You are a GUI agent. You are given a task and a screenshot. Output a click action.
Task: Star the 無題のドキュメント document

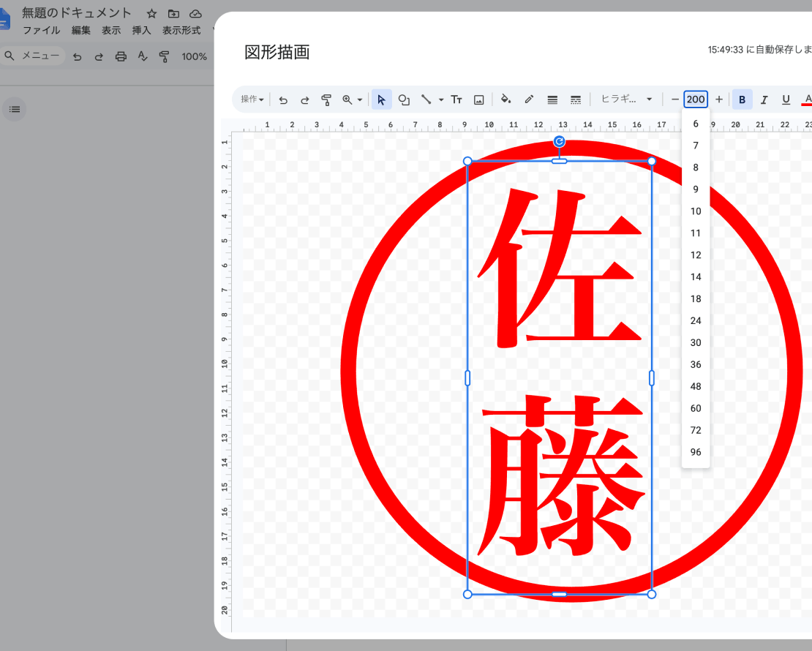coord(151,13)
